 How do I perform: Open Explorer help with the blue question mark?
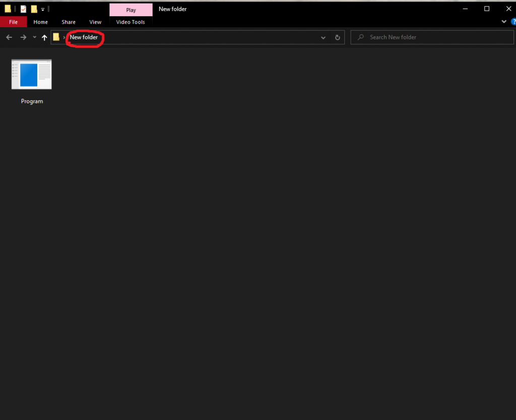(x=513, y=22)
